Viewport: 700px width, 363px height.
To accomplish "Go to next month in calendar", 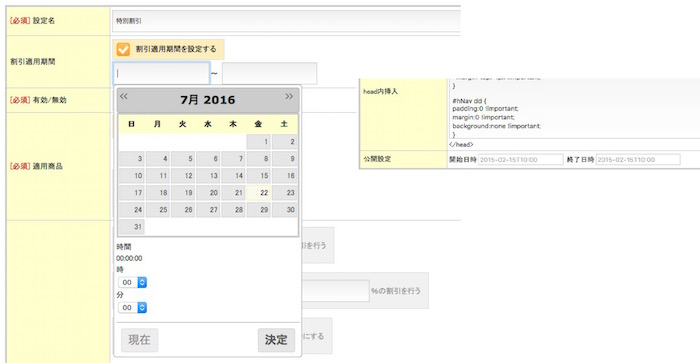I will pos(289,96).
